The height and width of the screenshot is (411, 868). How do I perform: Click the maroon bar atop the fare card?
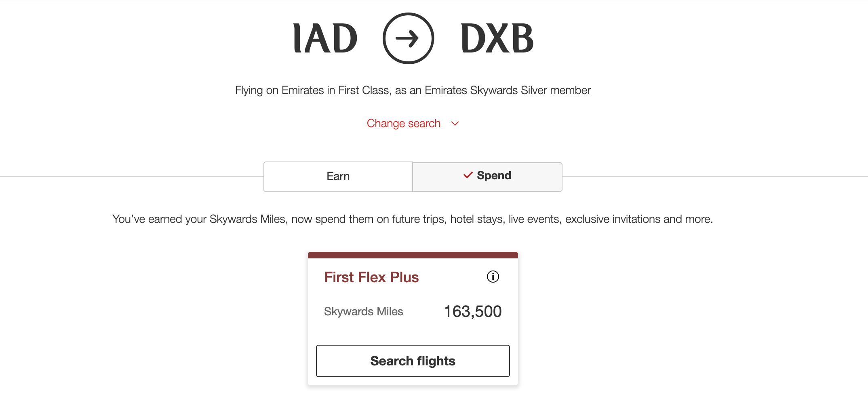[x=413, y=254]
